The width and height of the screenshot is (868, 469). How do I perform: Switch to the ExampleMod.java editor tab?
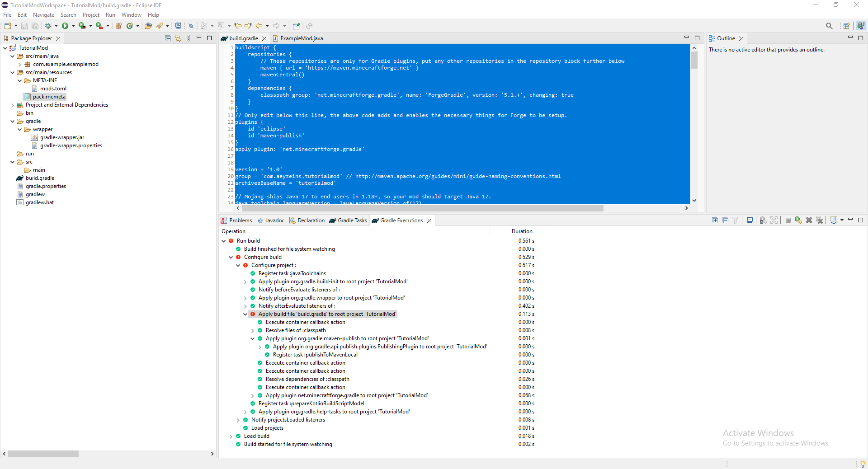298,38
